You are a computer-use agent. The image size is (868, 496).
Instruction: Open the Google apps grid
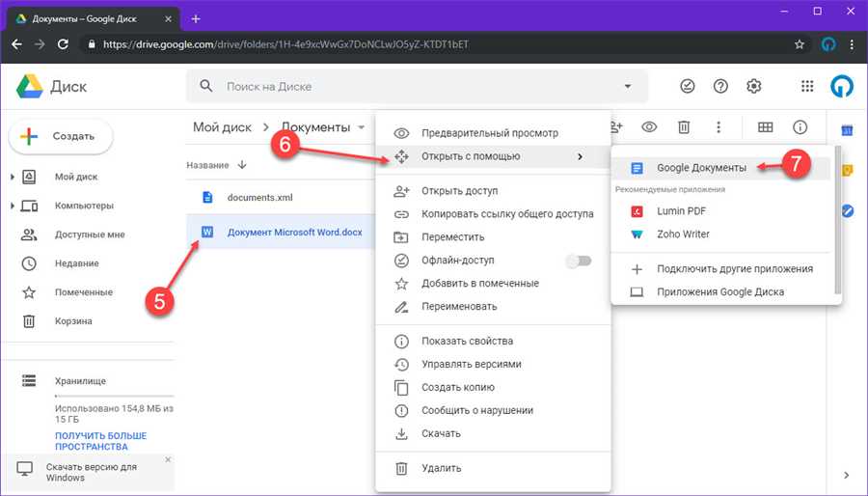tap(807, 86)
